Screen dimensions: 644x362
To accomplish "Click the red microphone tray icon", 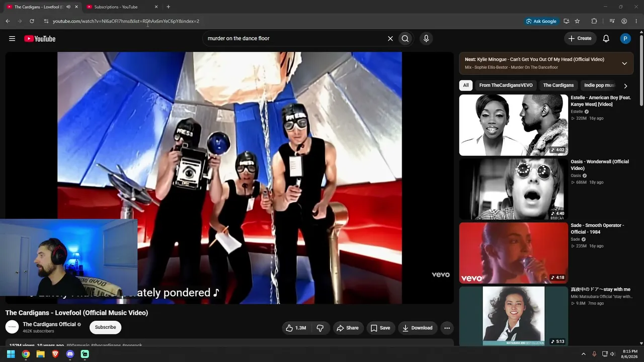I will click(594, 354).
